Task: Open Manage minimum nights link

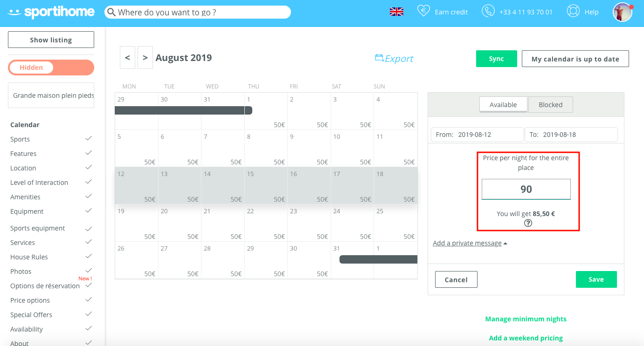Action: pos(526,319)
